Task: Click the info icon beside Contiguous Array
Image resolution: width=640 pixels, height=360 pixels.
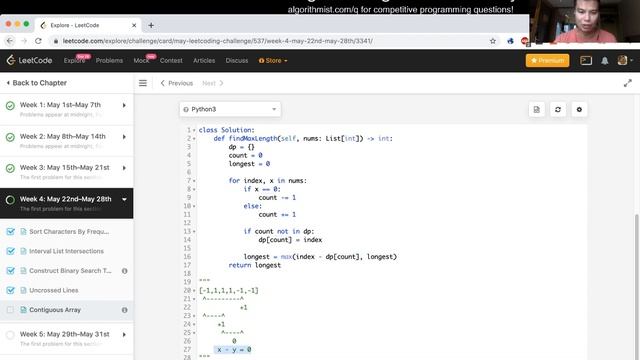Action: pos(124,310)
